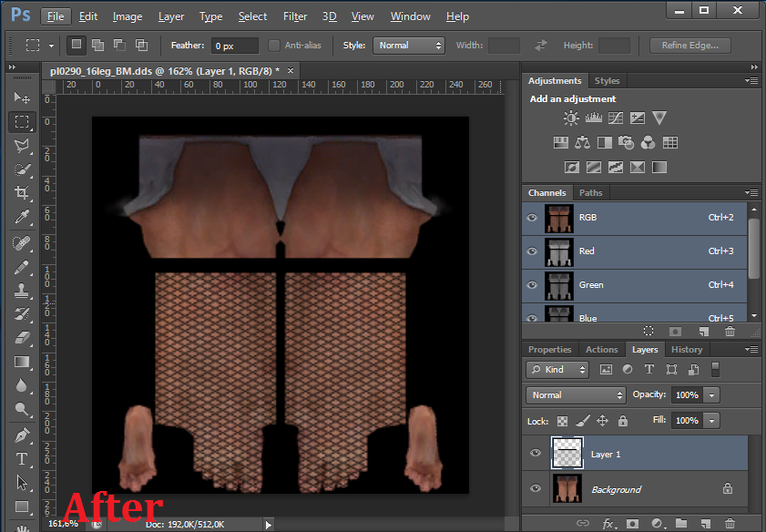766x532 pixels.
Task: Toggle visibility of the Red channel
Action: tap(532, 251)
